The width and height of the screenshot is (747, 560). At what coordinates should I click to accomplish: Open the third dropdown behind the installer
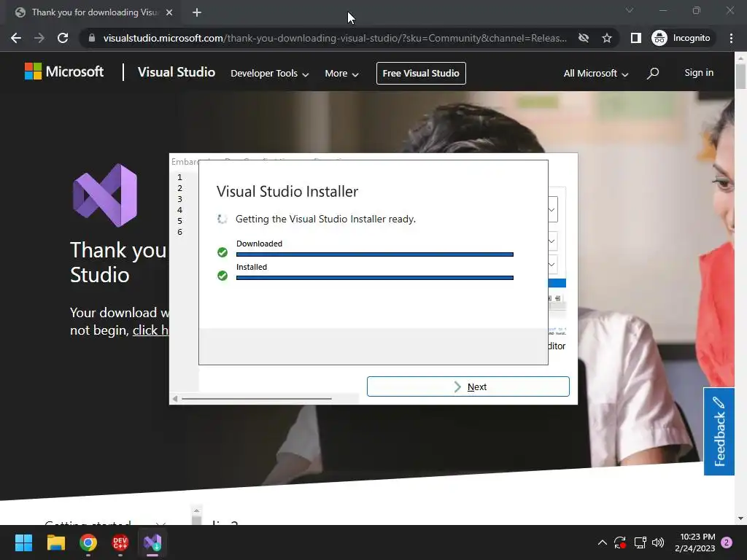[x=553, y=264]
